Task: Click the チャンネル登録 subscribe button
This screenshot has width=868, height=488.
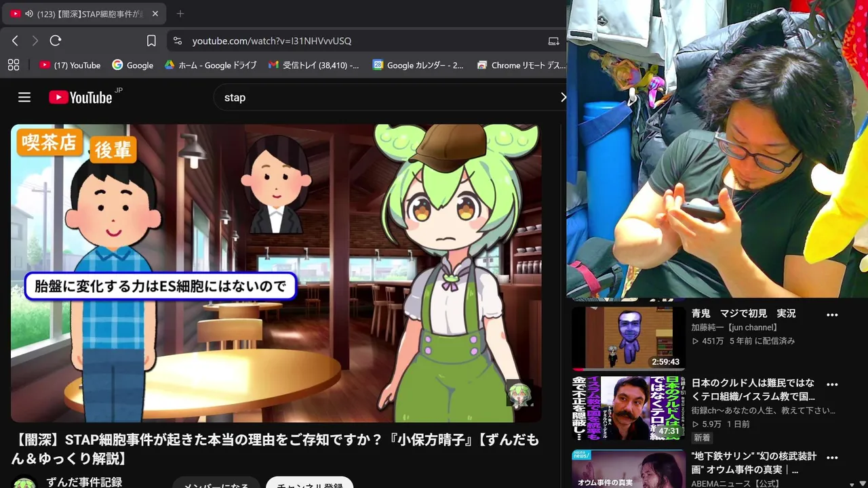Action: point(309,483)
